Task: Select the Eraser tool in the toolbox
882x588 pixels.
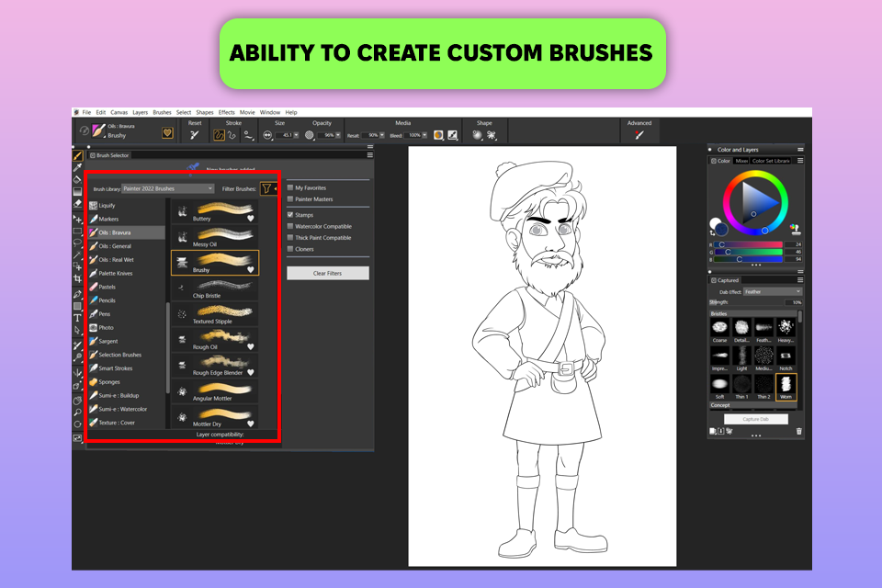Action: (x=77, y=204)
